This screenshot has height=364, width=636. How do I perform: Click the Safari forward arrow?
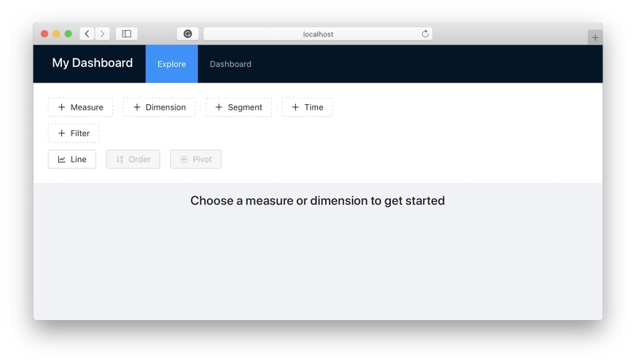point(103,33)
